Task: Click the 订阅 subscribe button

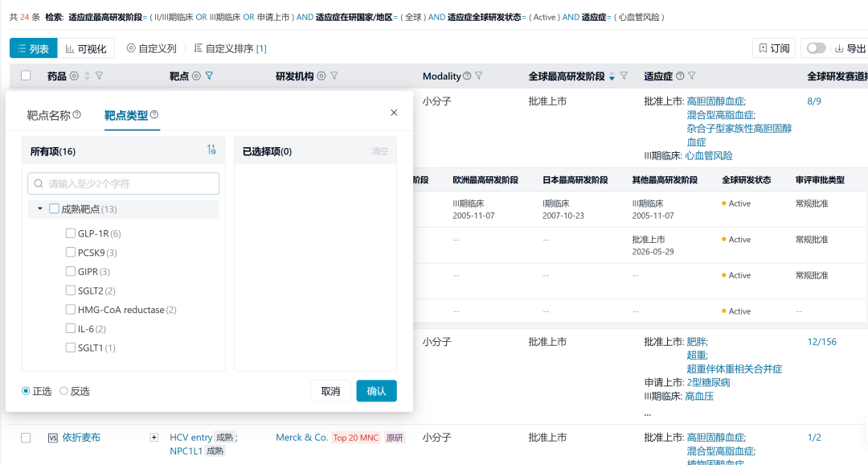Action: pos(774,48)
